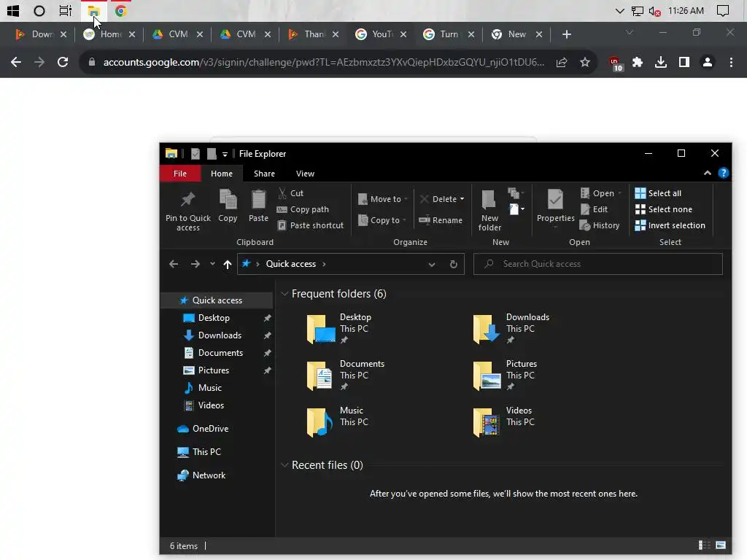Open the File ribbon tab
The height and width of the screenshot is (560, 747).
click(x=180, y=174)
